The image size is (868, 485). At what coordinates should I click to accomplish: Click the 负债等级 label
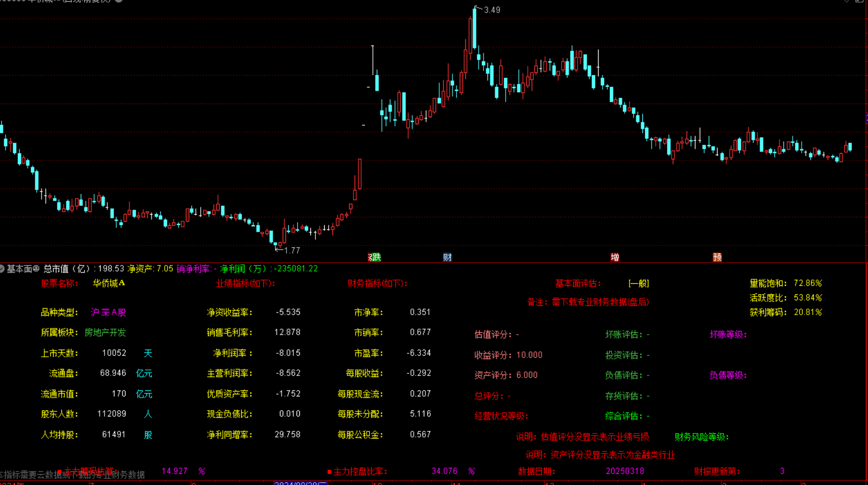click(x=728, y=375)
